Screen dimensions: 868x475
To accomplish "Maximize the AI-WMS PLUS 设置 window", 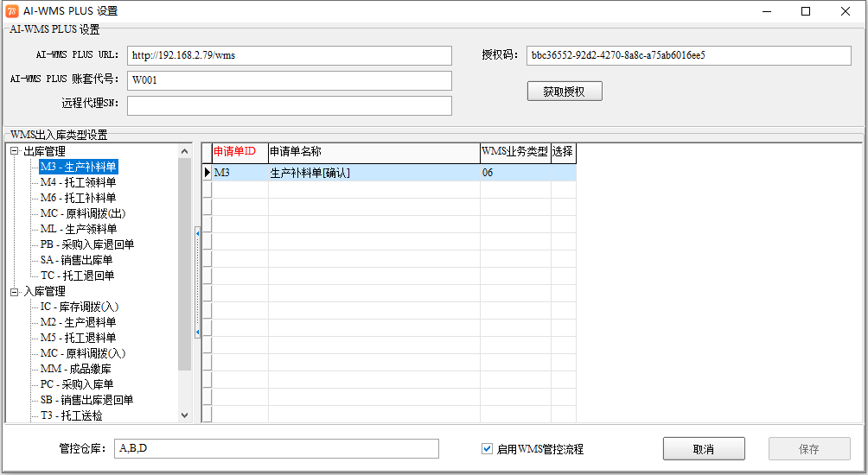I will (806, 11).
